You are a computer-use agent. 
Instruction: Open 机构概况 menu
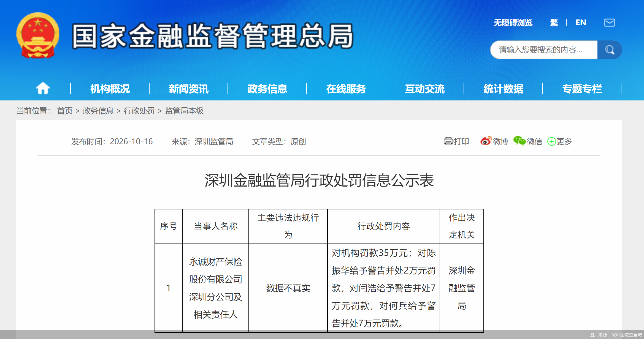(110, 89)
